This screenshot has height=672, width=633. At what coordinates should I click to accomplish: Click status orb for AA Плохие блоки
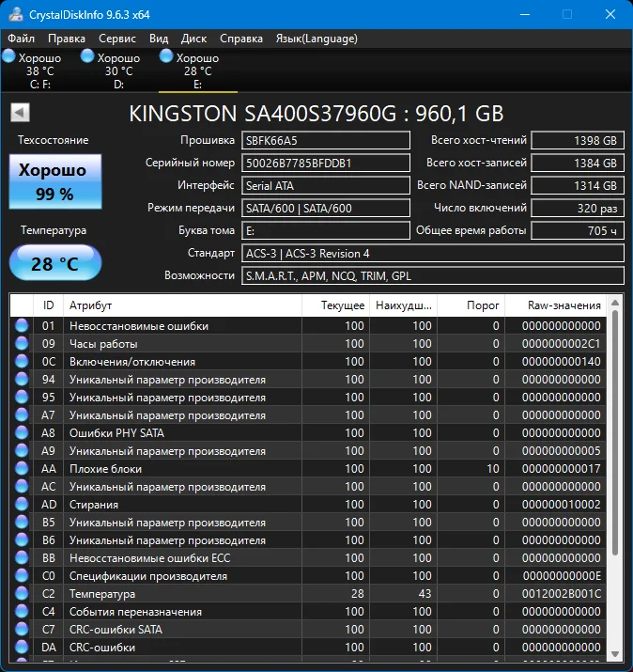(22, 469)
